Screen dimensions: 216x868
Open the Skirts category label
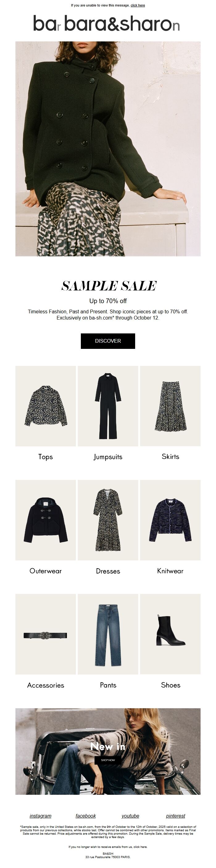pos(171,457)
